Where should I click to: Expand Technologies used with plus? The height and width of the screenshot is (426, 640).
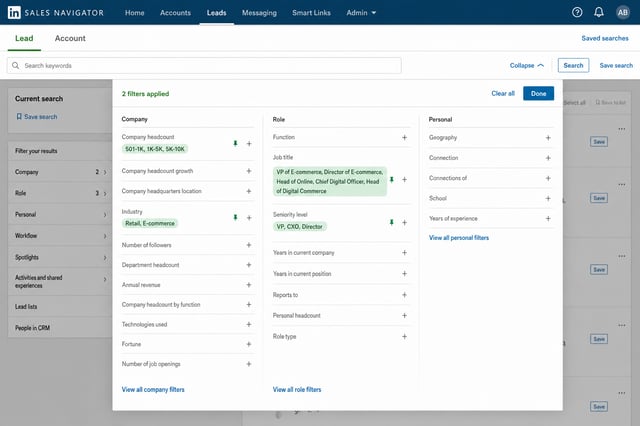249,324
